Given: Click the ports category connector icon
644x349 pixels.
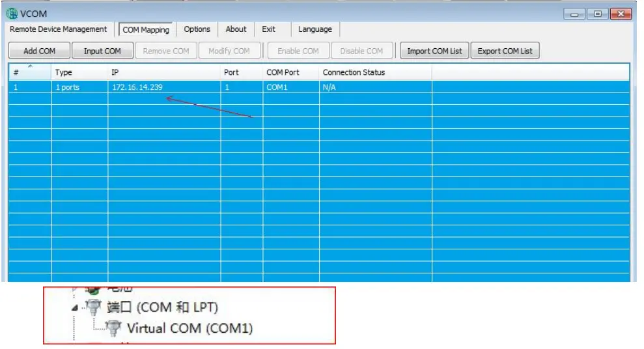Looking at the screenshot, I should coord(93,307).
